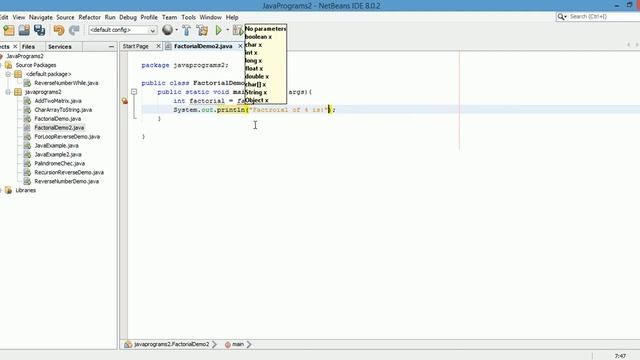Select the FactorialDemo2.java editor tab
The width and height of the screenshot is (640, 360).
click(x=203, y=47)
